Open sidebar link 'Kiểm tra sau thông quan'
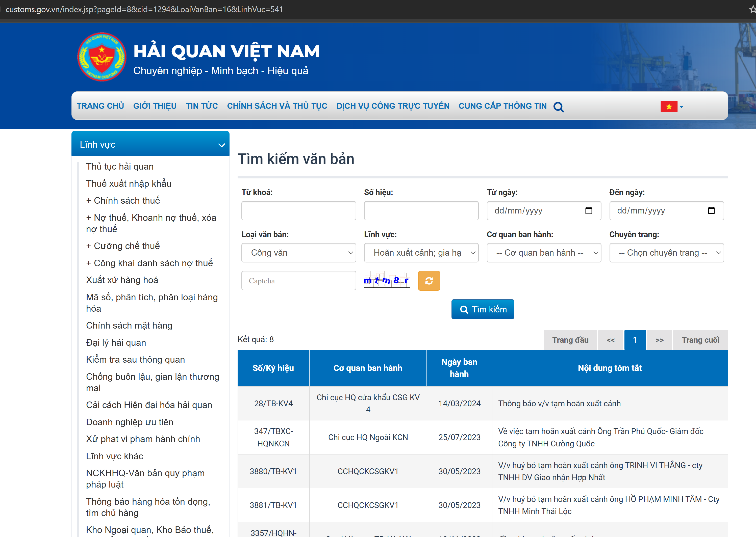 pos(135,359)
